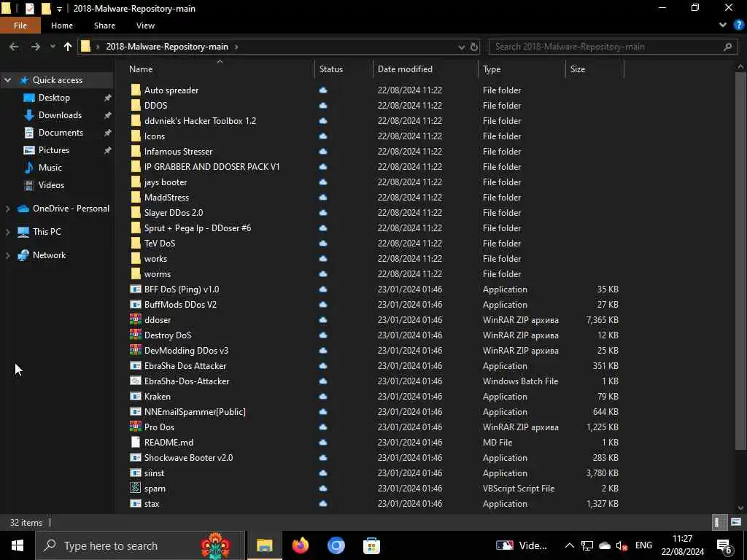Refresh the current folder view

point(474,47)
